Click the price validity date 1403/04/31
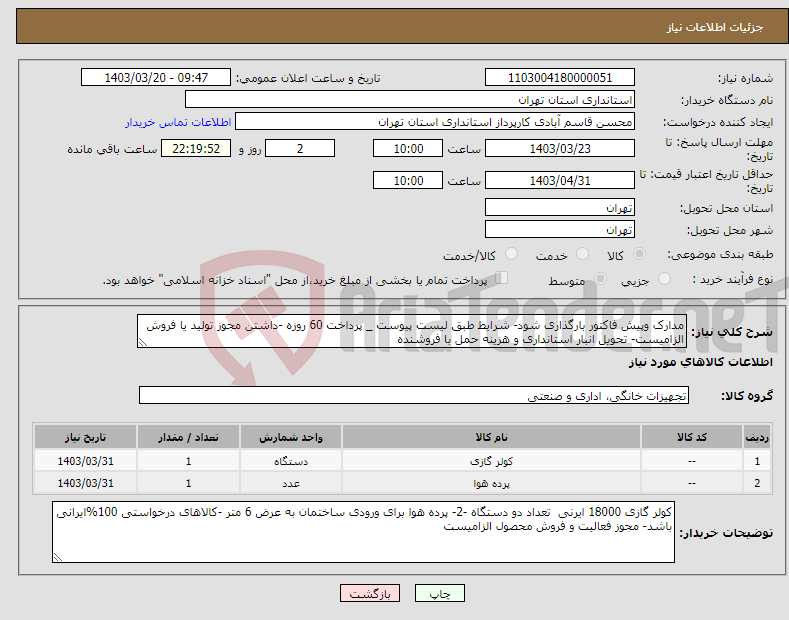The image size is (789, 620). [x=560, y=180]
